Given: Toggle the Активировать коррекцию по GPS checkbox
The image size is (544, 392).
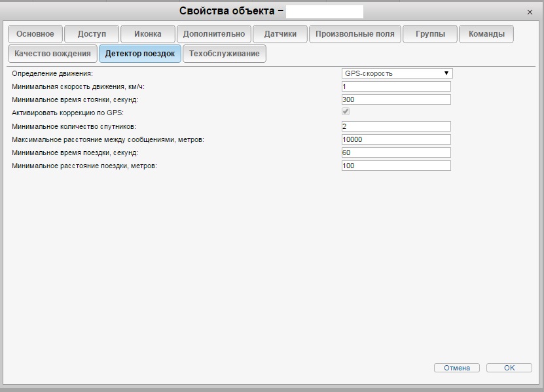Looking at the screenshot, I should coord(346,112).
